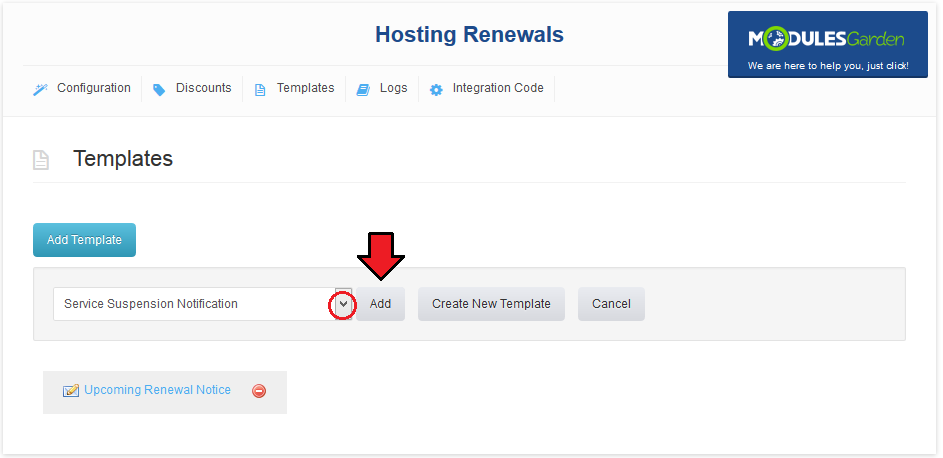The width and height of the screenshot is (943, 458).
Task: Click the Discounts tag icon
Action: tap(159, 90)
